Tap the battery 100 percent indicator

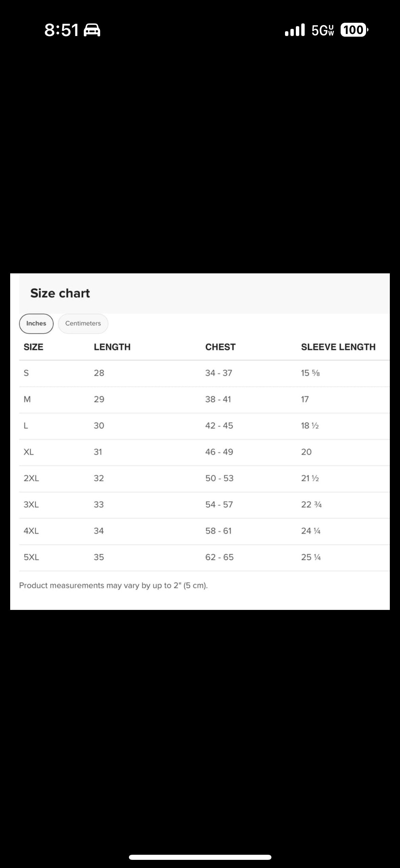tap(354, 30)
